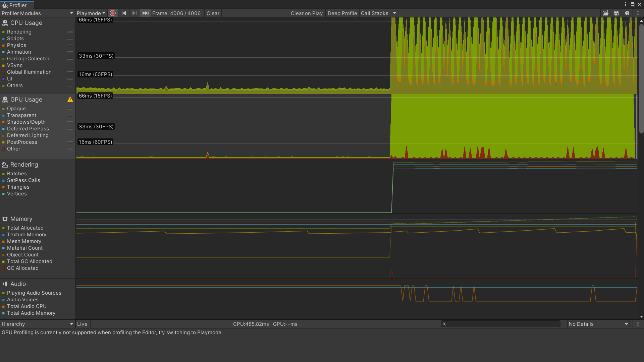Jump to previous frame button
This screenshot has height=362, width=644.
pos(124,13)
